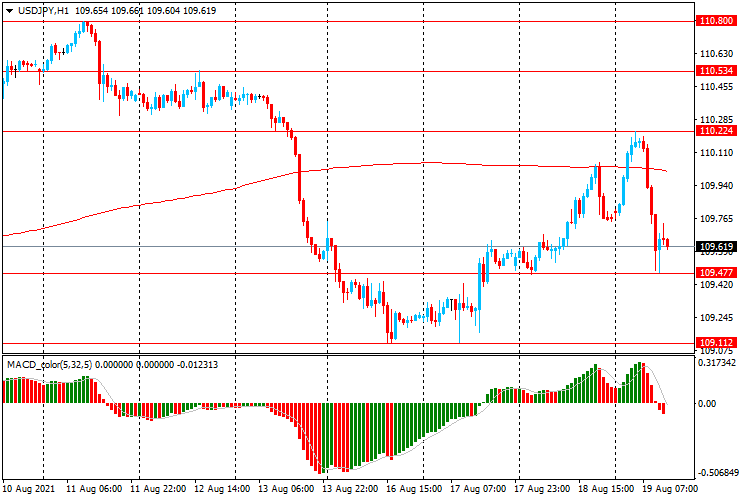Click the current price label 109.619
Screen dimensions: 740x500
(716, 246)
